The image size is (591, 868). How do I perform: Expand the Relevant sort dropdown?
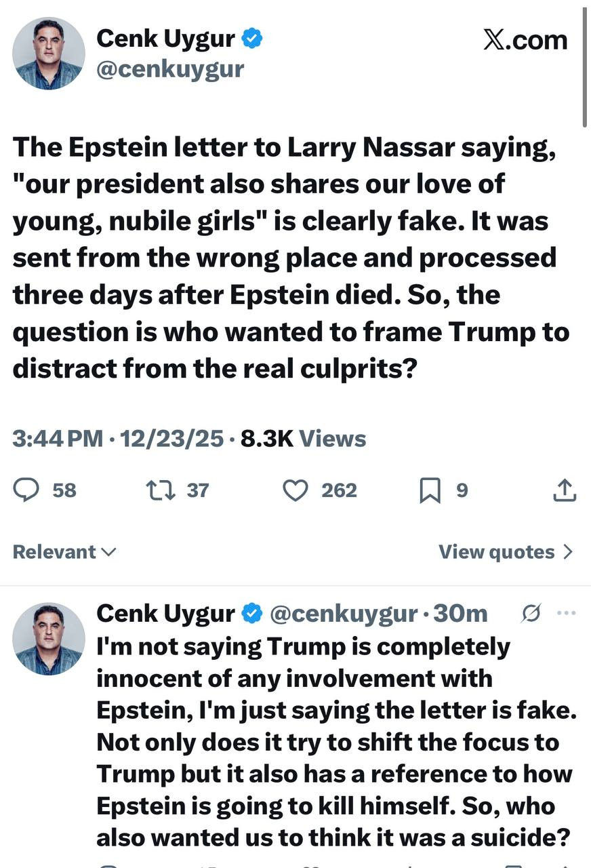pos(64,552)
